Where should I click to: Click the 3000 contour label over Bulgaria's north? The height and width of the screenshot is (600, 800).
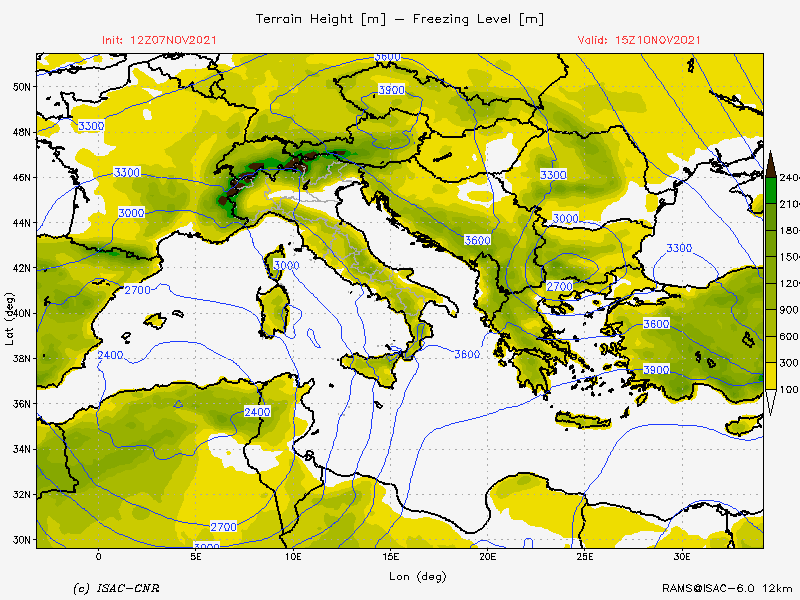click(x=566, y=218)
